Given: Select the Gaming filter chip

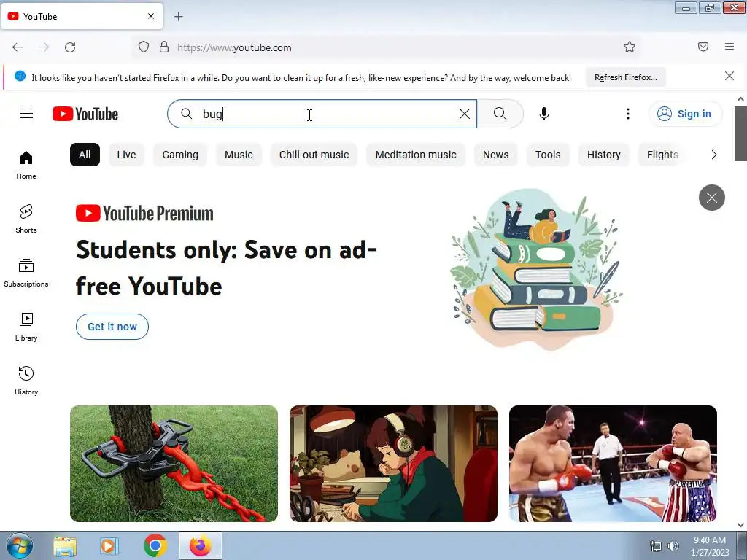Looking at the screenshot, I should point(180,155).
